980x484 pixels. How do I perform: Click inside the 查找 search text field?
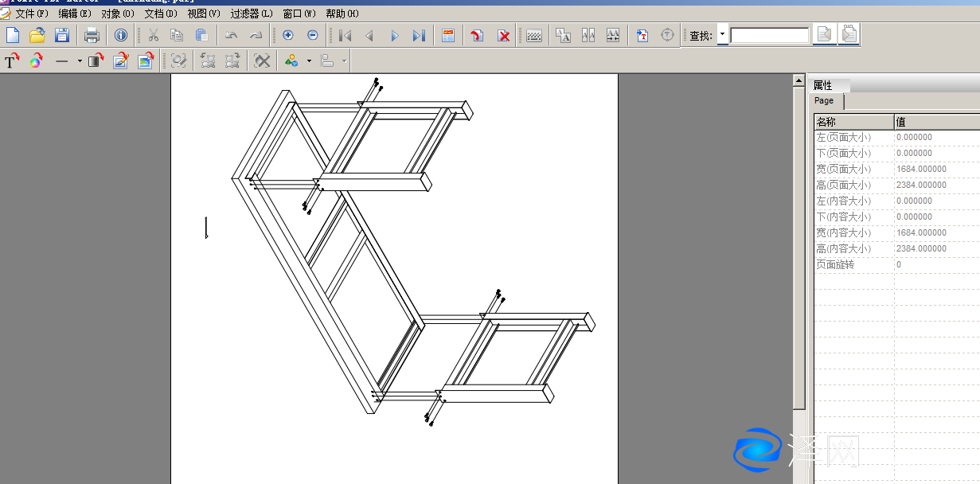click(769, 36)
